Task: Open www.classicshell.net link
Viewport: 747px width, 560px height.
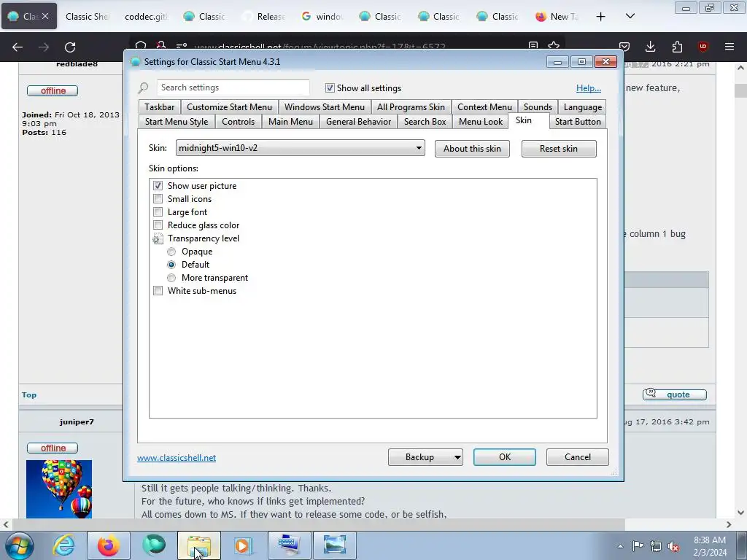Action: (177, 458)
